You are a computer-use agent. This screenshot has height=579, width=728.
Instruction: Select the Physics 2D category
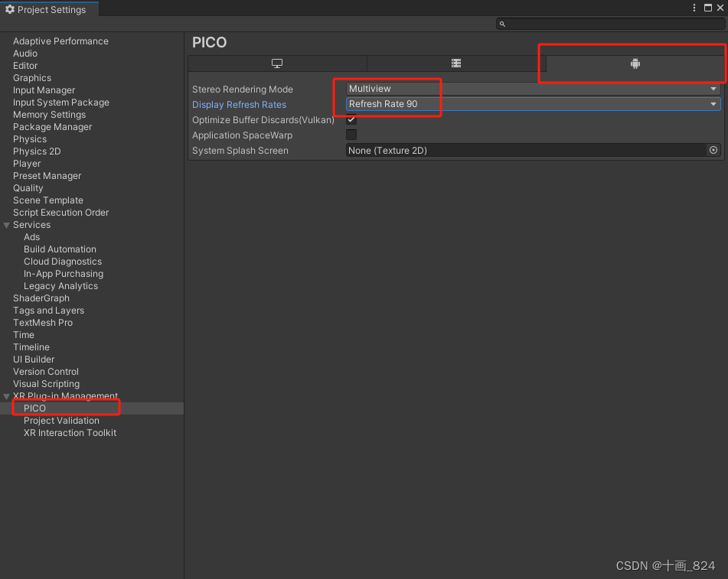[x=37, y=151]
